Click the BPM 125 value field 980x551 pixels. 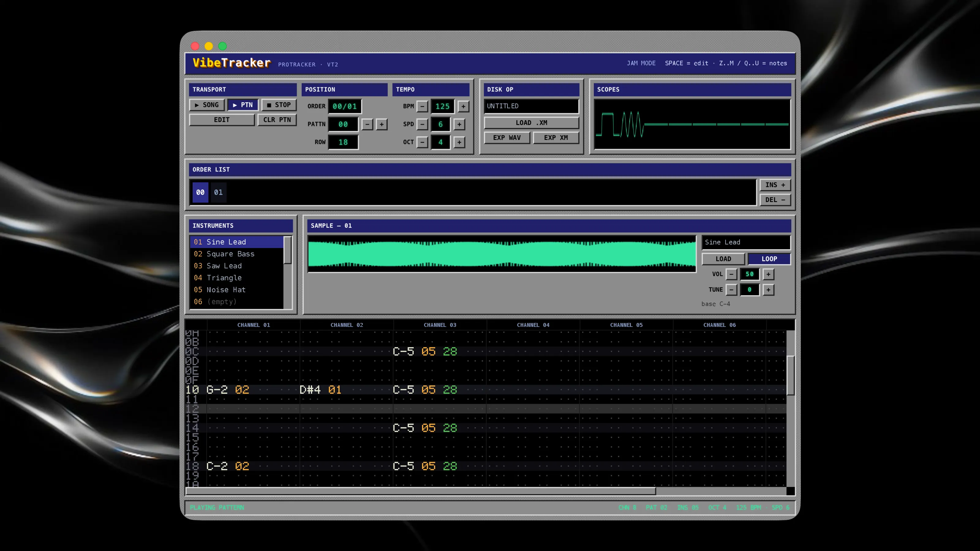(443, 107)
